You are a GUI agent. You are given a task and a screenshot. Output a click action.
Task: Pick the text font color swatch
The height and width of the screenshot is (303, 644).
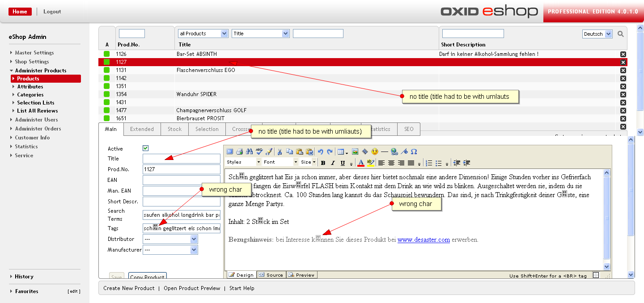point(361,163)
